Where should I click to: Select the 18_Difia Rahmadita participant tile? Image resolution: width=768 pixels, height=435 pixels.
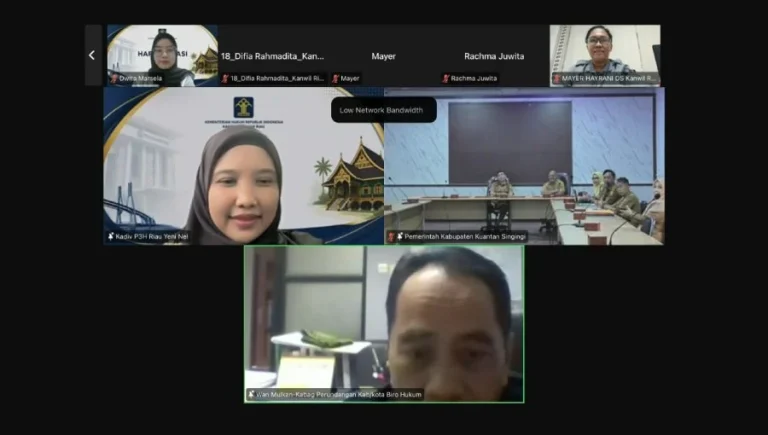273,55
